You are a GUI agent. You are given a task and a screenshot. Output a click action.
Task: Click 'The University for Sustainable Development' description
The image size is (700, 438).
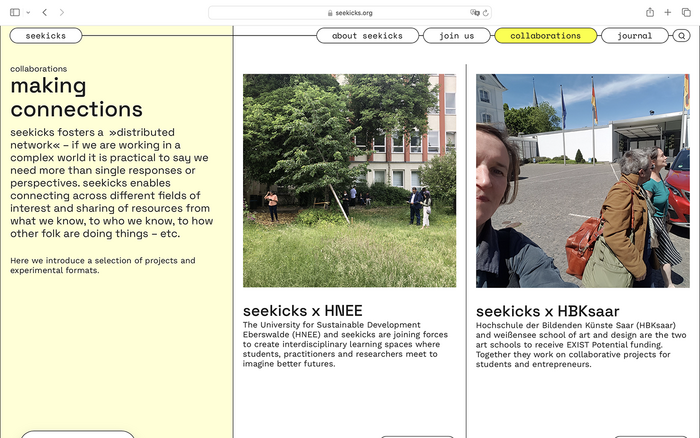tap(345, 344)
